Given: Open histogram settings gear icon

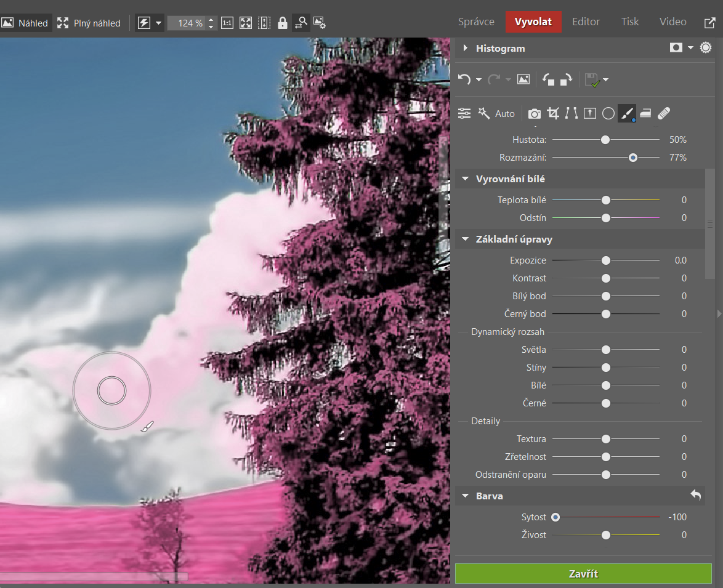Looking at the screenshot, I should [x=706, y=48].
